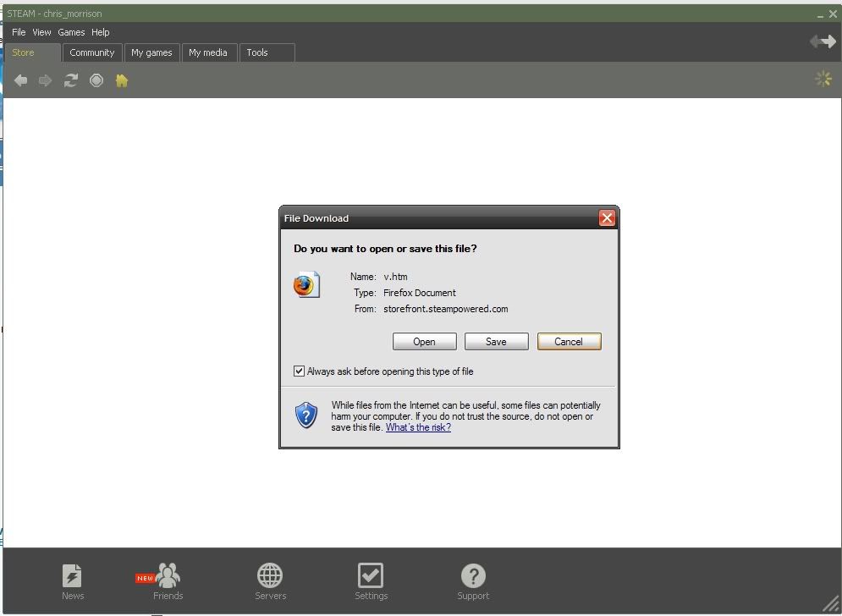Click the browser Back arrow icon
Image resolution: width=842 pixels, height=616 pixels.
[21, 80]
